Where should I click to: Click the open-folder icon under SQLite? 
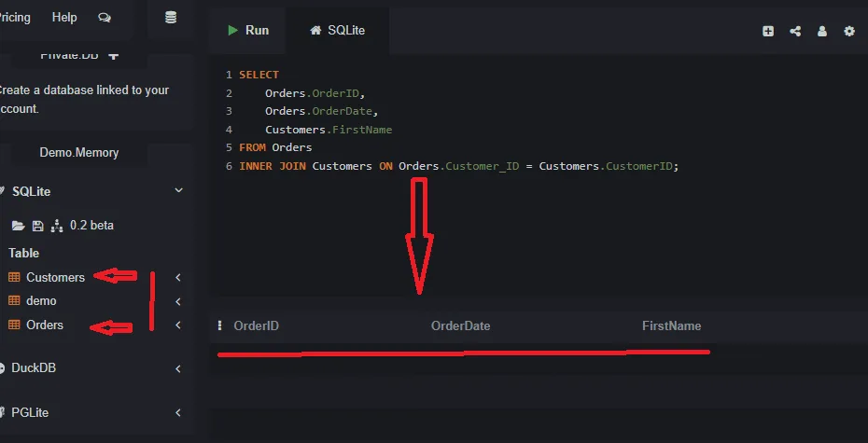(x=17, y=226)
